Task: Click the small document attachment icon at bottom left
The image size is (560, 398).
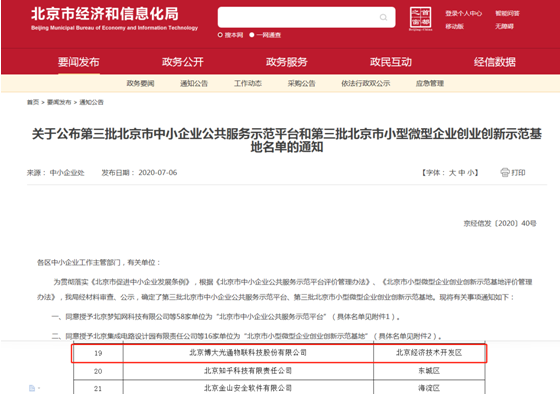Action: 32,388
